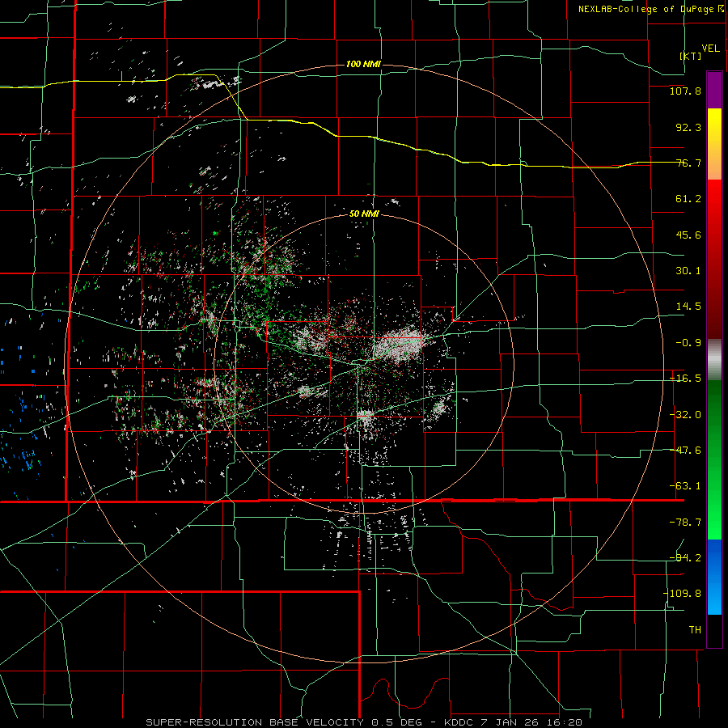Select the 76.7 velocity scale value
This screenshot has width=728, height=728.
[688, 163]
